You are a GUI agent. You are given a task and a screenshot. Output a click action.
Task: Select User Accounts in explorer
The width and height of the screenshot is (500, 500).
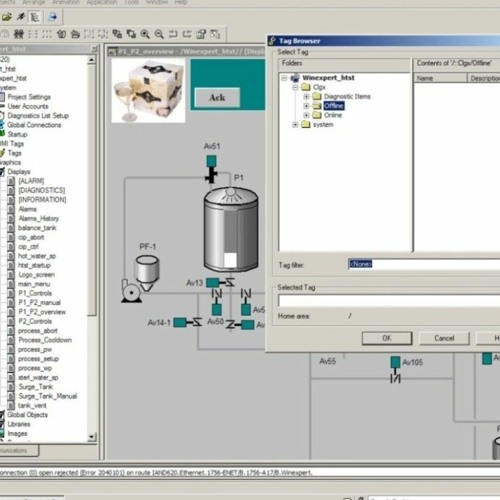(x=28, y=106)
